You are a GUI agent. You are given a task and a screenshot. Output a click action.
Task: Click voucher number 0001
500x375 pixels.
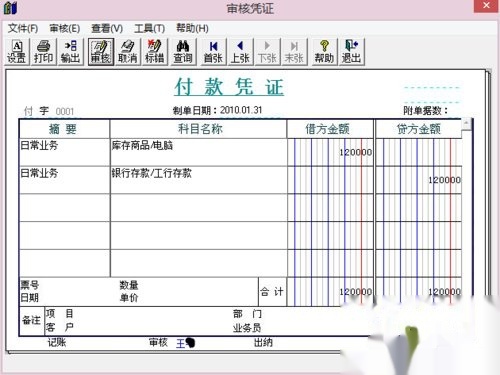tap(65, 111)
